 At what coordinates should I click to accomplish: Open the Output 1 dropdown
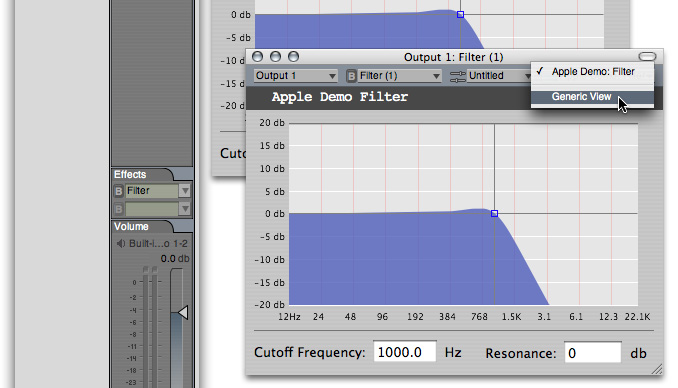coord(295,76)
